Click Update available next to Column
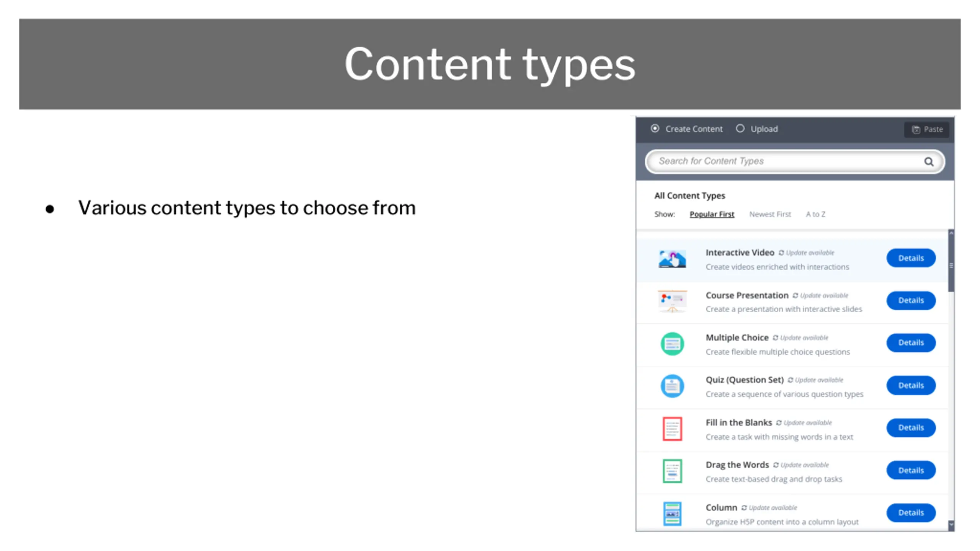 click(x=769, y=508)
